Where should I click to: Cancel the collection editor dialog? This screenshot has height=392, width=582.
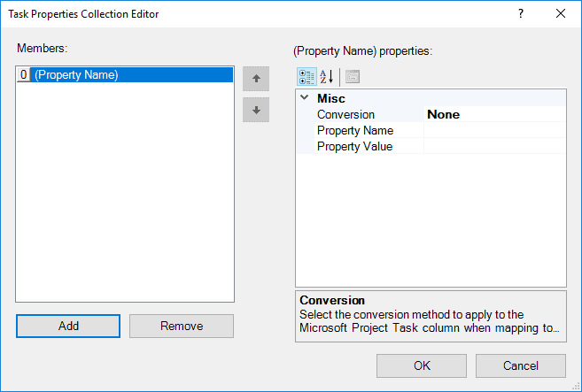pyautogui.click(x=521, y=365)
